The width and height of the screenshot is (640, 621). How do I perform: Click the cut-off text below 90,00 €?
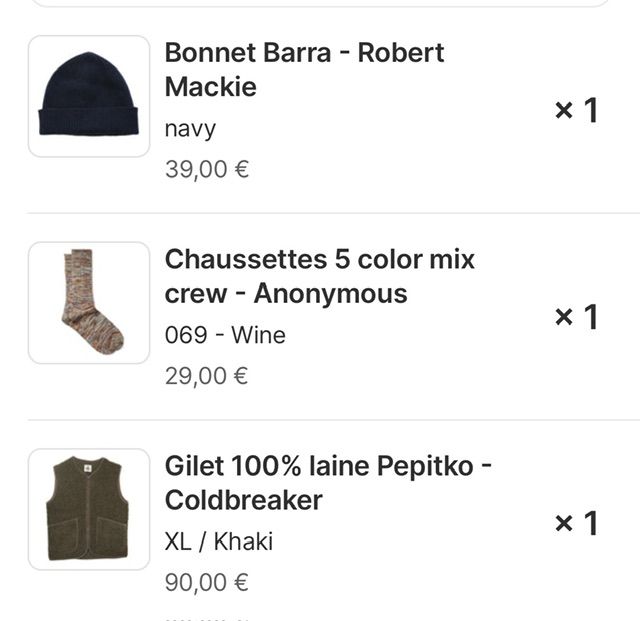pos(207,619)
